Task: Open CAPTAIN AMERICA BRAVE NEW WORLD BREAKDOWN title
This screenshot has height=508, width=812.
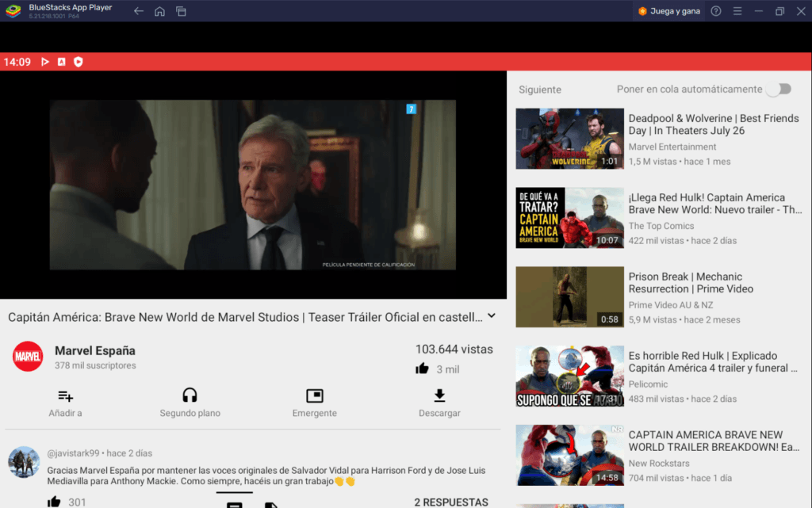Action: click(x=714, y=441)
